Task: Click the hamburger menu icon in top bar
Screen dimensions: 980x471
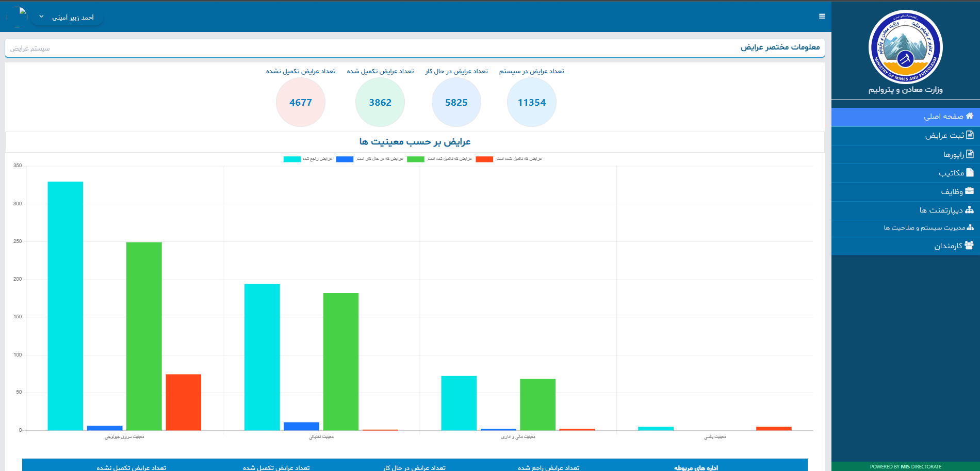Action: coord(822,17)
